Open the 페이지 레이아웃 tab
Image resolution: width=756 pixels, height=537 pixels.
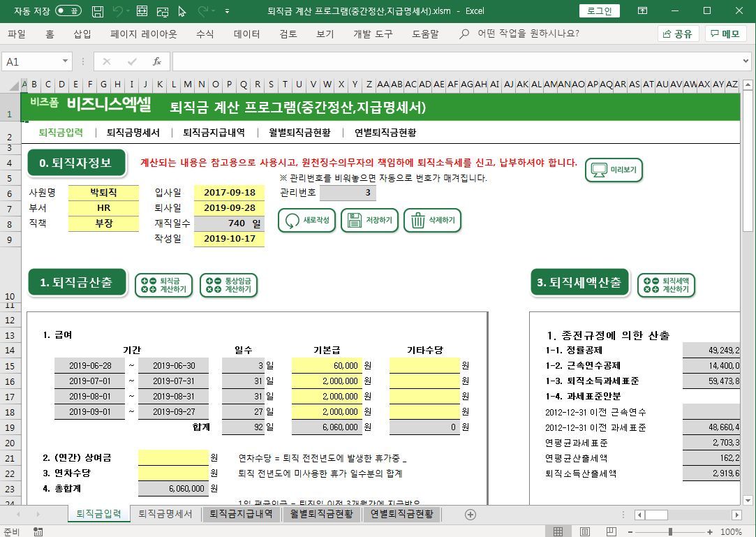click(x=144, y=34)
